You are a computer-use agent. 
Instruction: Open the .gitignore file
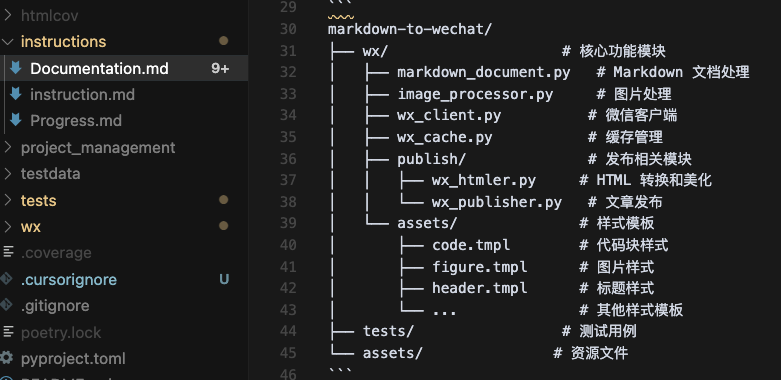click(x=55, y=306)
